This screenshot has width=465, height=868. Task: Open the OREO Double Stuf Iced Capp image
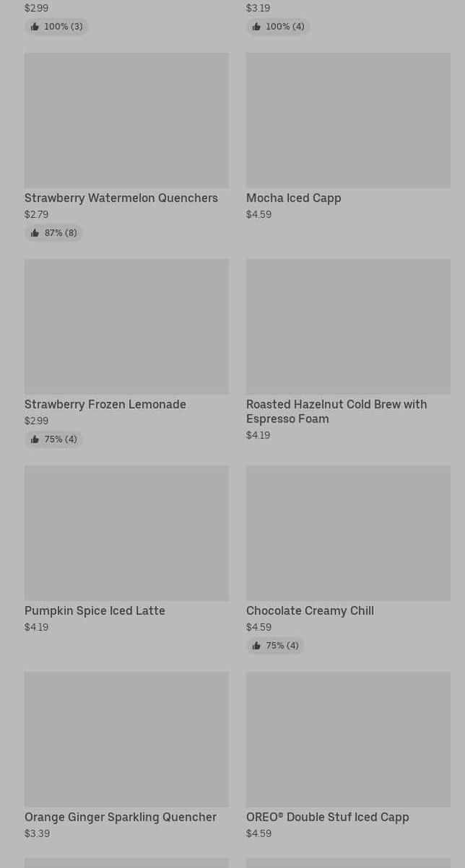pos(348,739)
